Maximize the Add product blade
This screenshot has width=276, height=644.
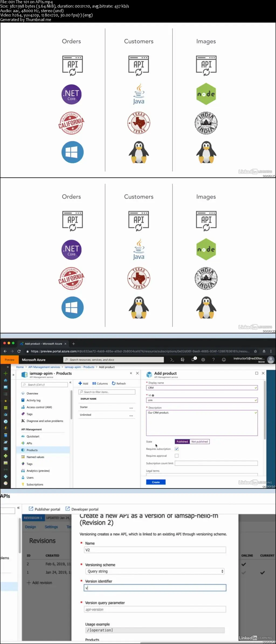point(257,373)
